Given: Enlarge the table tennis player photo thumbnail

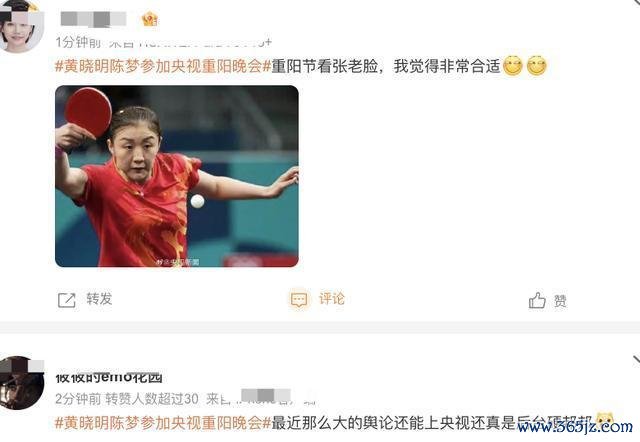Looking at the screenshot, I should coord(177,176).
